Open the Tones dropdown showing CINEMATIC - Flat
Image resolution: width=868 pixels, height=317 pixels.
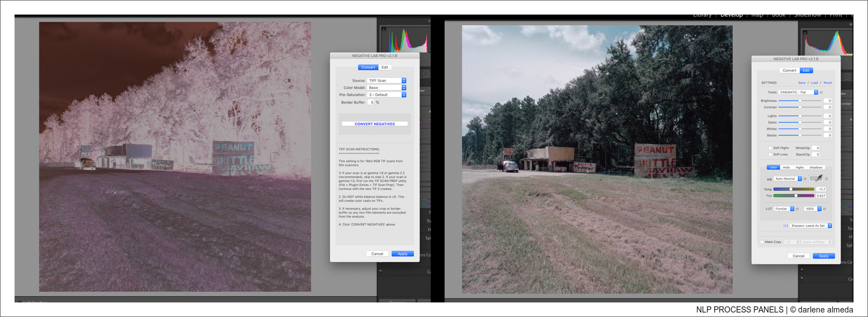(x=798, y=92)
